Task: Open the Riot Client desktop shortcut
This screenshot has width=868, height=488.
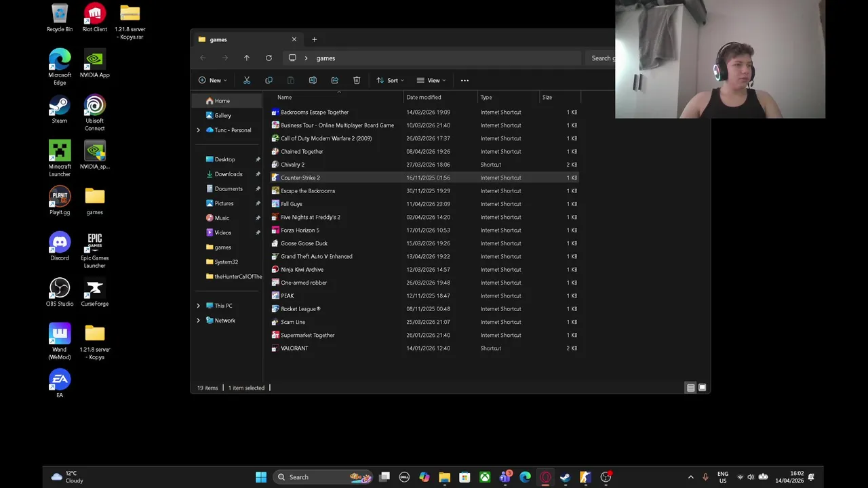Action: 95,18
